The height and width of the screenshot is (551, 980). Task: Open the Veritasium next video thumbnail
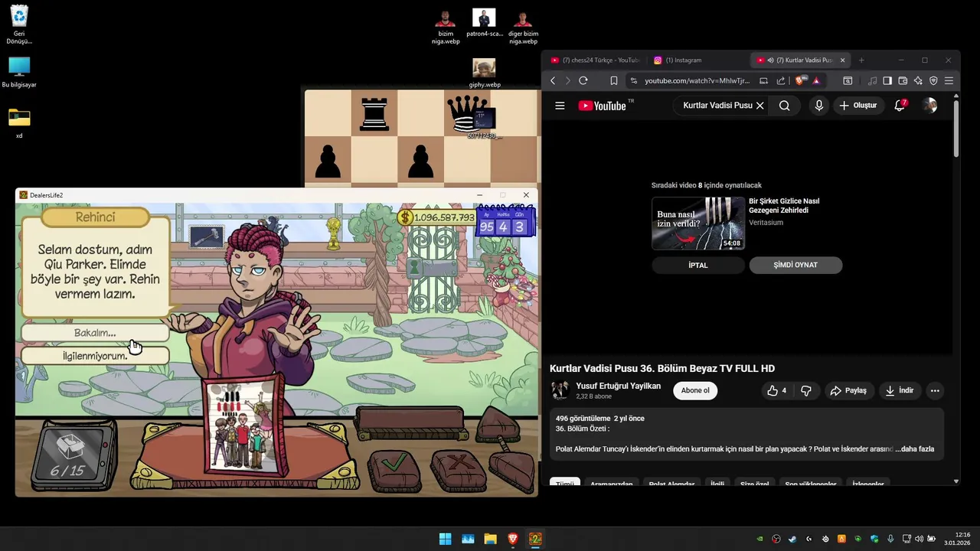point(698,223)
